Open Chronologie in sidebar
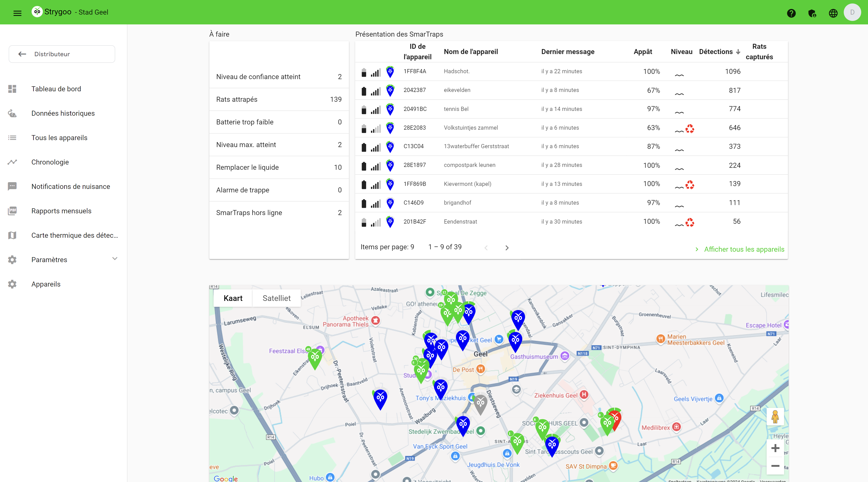Image resolution: width=868 pixels, height=482 pixels. [x=63, y=162]
